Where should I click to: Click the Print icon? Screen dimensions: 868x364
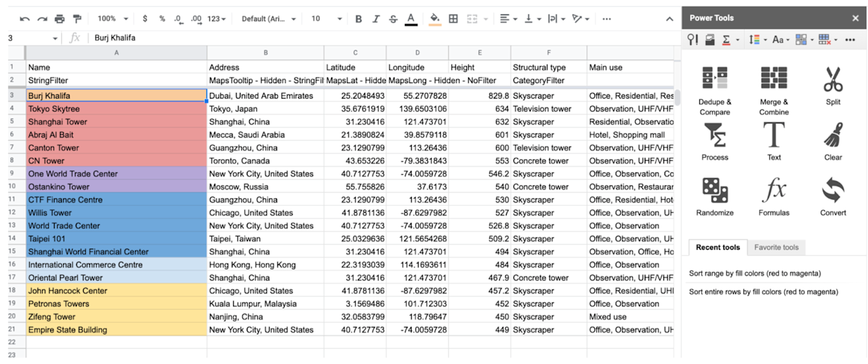(59, 19)
